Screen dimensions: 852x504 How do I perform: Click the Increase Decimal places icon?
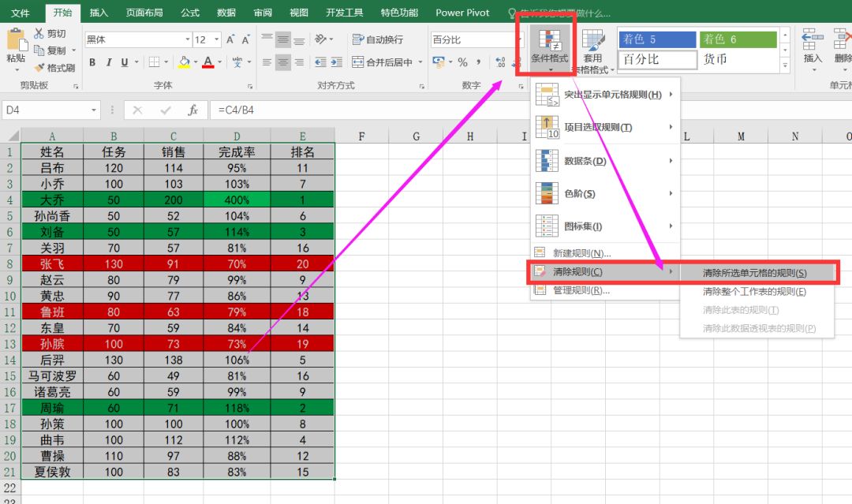499,62
